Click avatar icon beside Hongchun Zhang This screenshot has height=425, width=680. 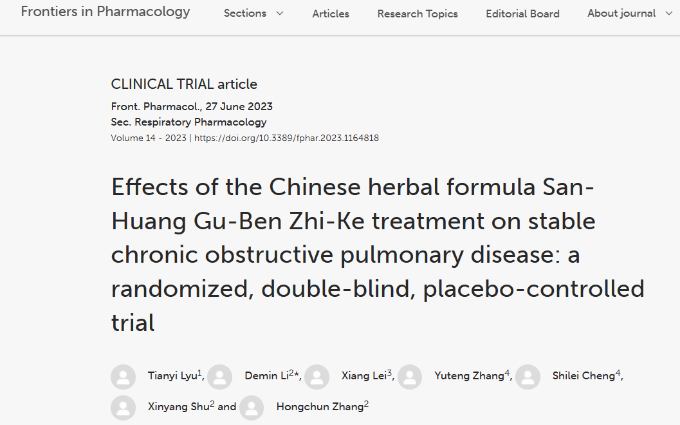click(252, 407)
